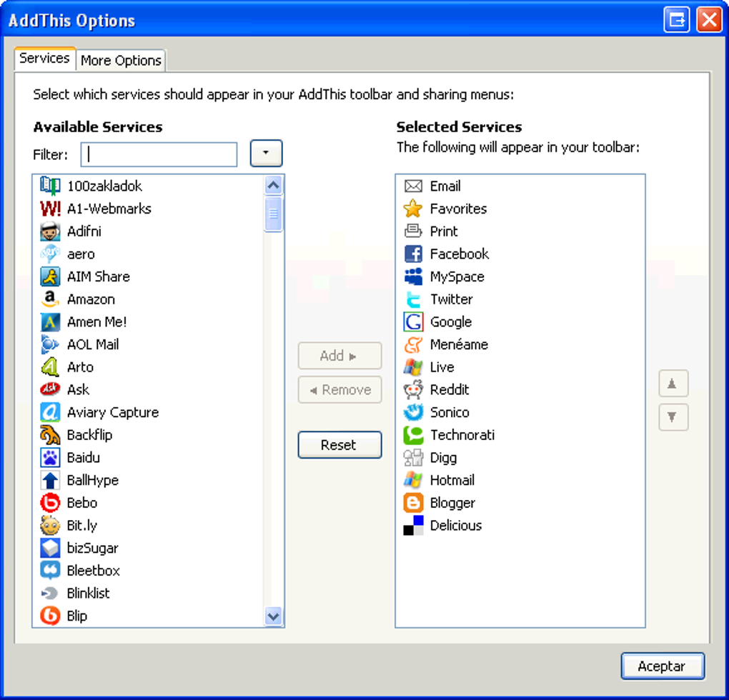
Task: Click the Add button
Action: [339, 356]
